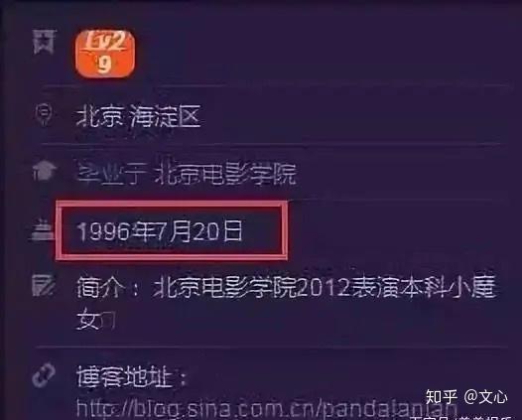Open the 北京电影学院 school link
Screen dimensions: 522x420
coord(225,173)
